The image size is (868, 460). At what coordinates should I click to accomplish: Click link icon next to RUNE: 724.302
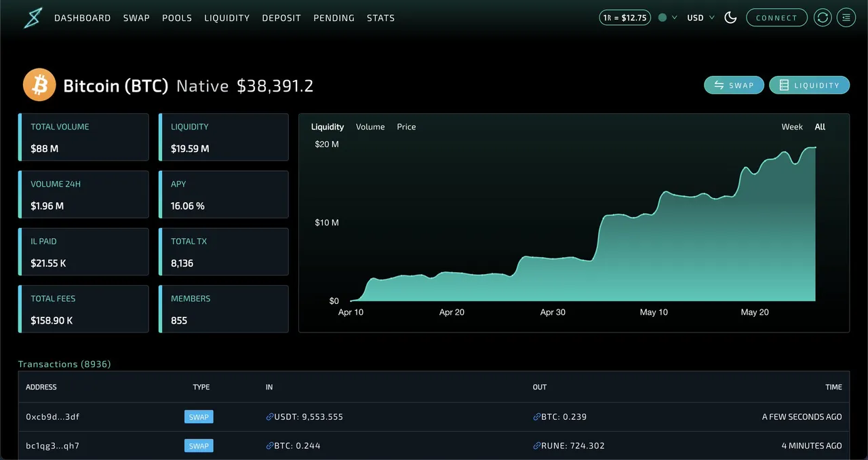536,446
